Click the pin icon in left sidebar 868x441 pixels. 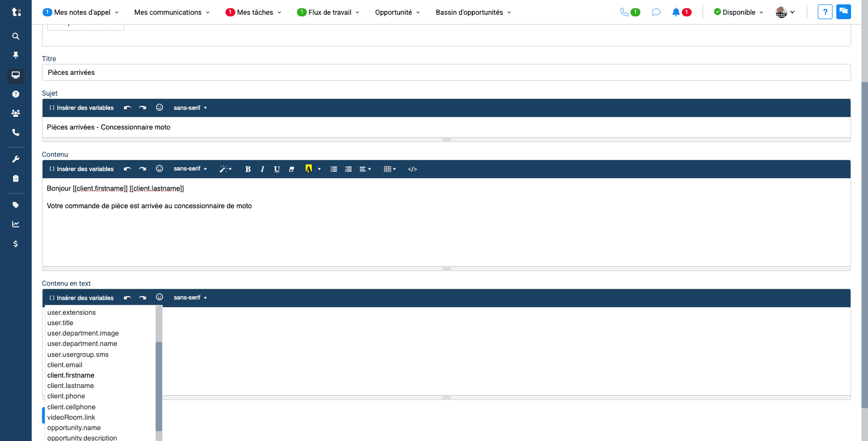tap(16, 55)
